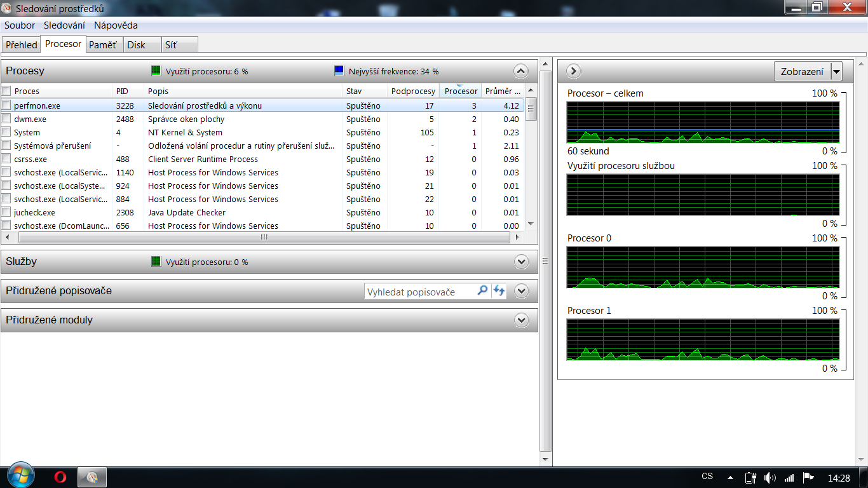This screenshot has height=488, width=868.
Task: Sort by the Průměr column header
Action: click(503, 91)
